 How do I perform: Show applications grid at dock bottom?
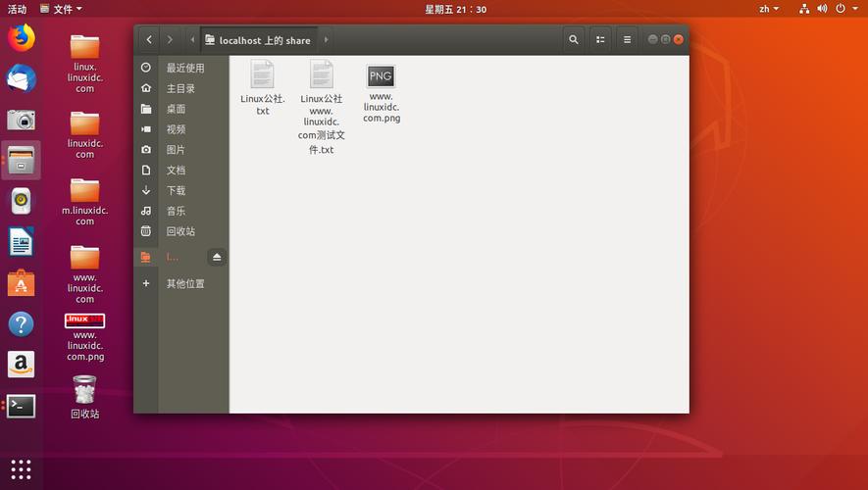point(21,468)
